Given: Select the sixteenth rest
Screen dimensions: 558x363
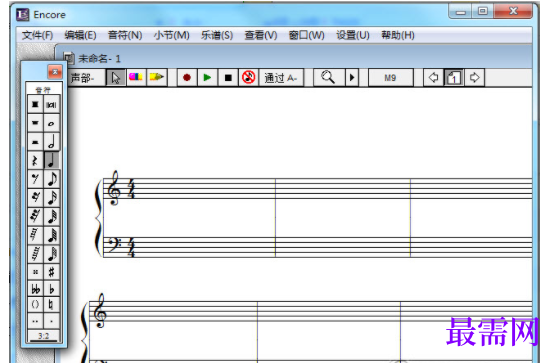Looking at the screenshot, I should pos(35,198).
